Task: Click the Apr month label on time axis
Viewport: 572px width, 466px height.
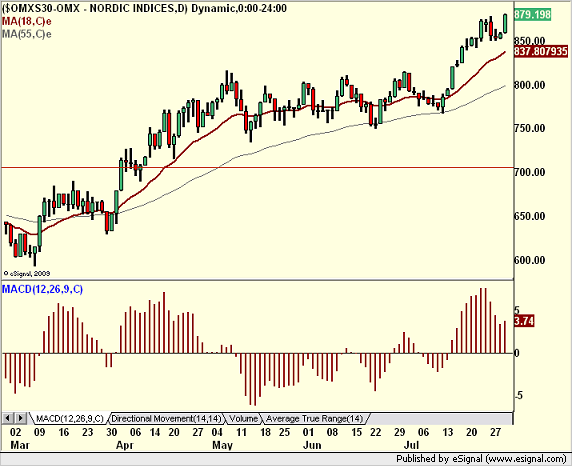Action: [125, 446]
